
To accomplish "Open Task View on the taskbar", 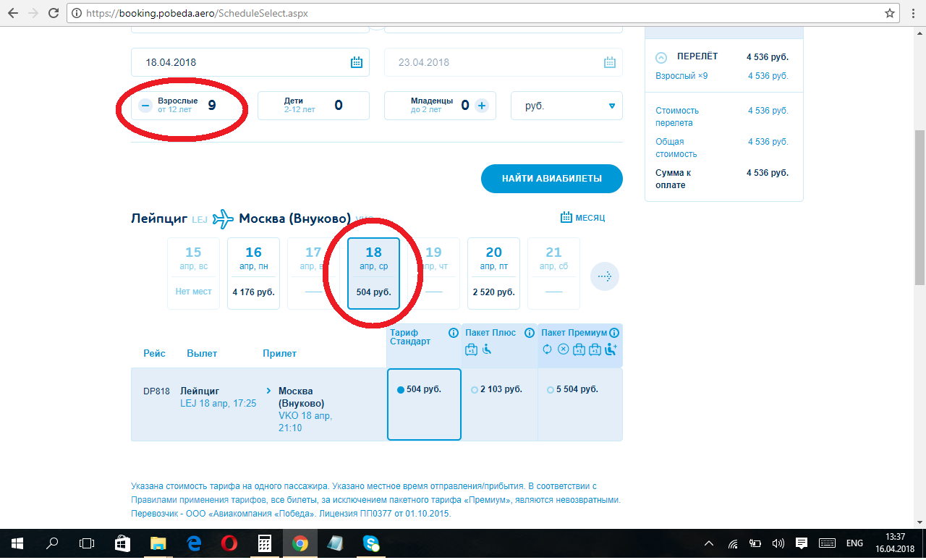I will (x=87, y=543).
